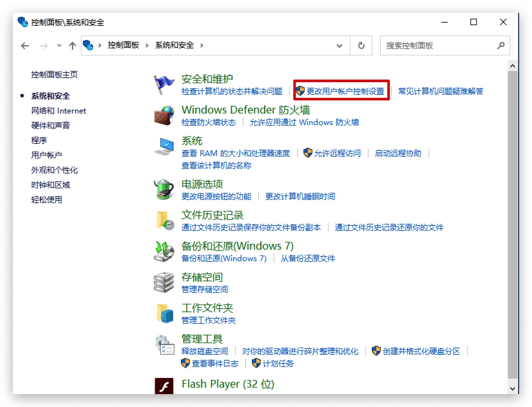The image size is (532, 407).
Task: Click the scrollbar down arrow
Action: [x=512, y=389]
